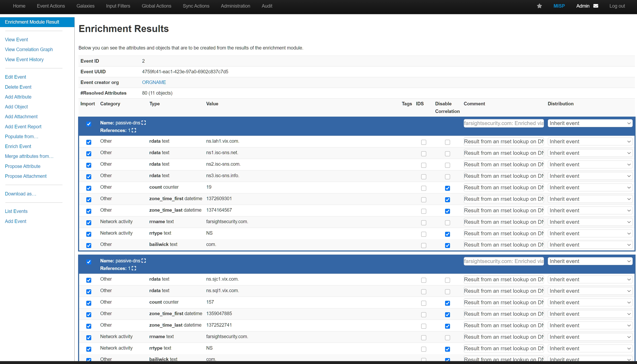637x364 pixels.
Task: Disable correlation for ns1.isc-sns.net. attribute
Action: point(447,154)
